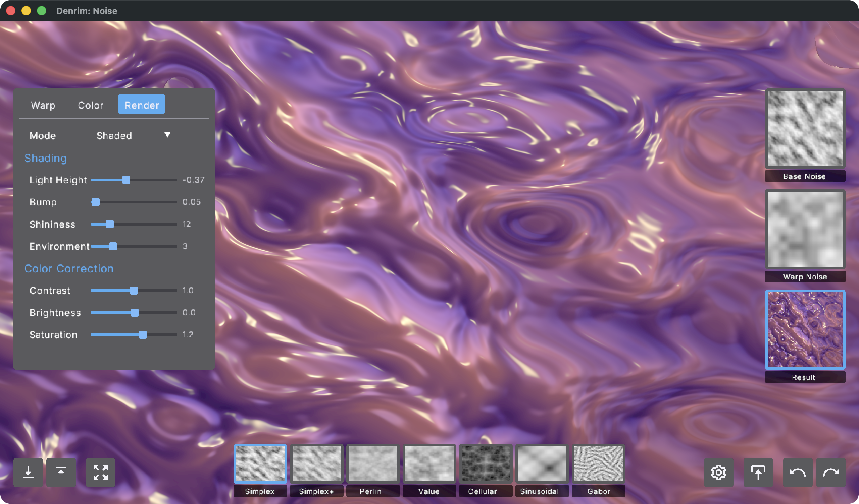Select the Cellular noise type
This screenshot has width=859, height=504.
pos(486,464)
